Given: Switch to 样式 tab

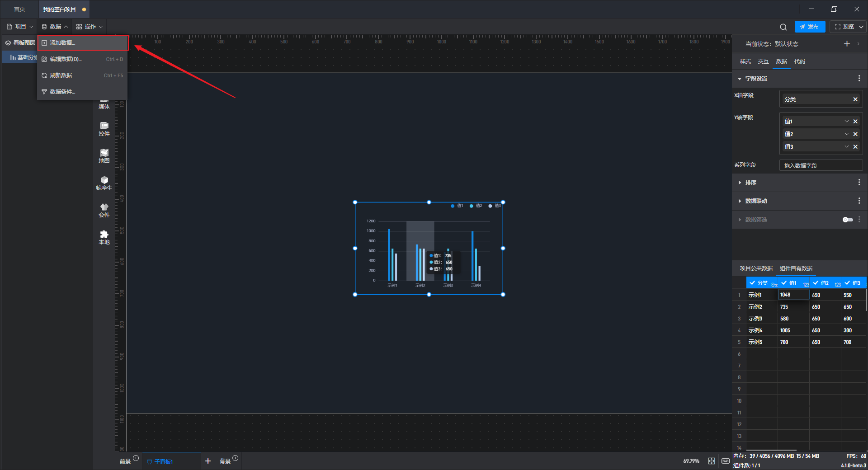Looking at the screenshot, I should (745, 61).
